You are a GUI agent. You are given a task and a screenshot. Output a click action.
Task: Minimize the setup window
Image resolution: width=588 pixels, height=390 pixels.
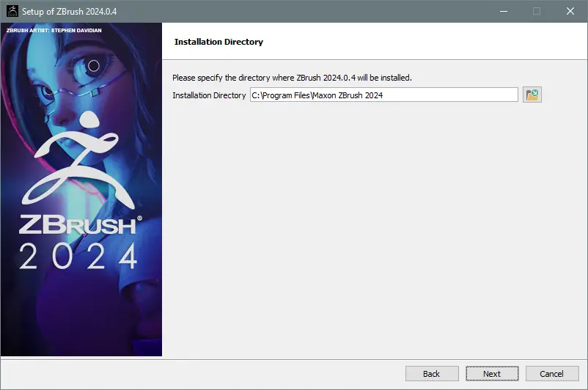point(504,11)
